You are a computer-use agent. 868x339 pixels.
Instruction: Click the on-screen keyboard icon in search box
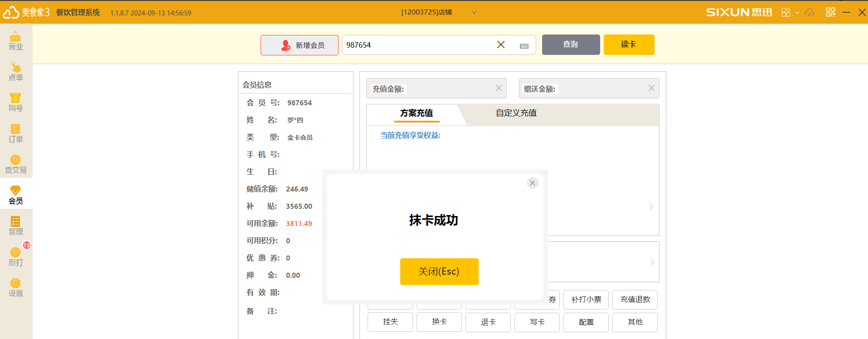(524, 46)
